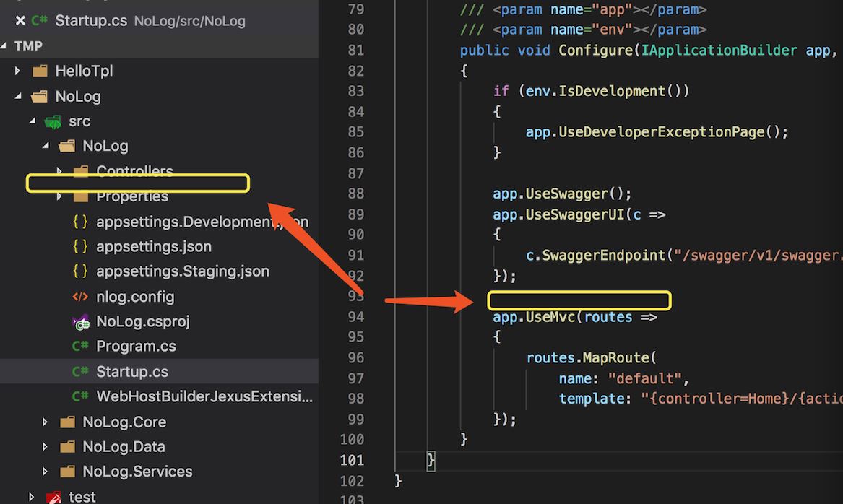The width and height of the screenshot is (843, 504).
Task: Expand the NoLog.Services folder arrow
Action: click(46, 472)
